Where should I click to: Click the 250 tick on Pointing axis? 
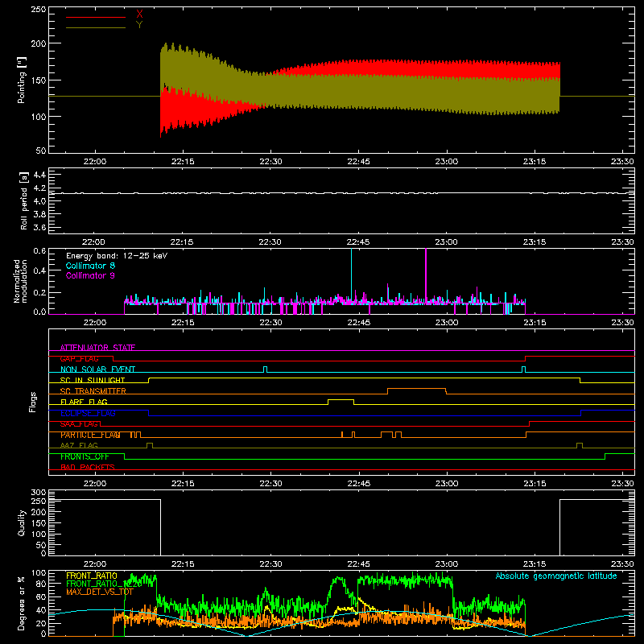[38, 10]
